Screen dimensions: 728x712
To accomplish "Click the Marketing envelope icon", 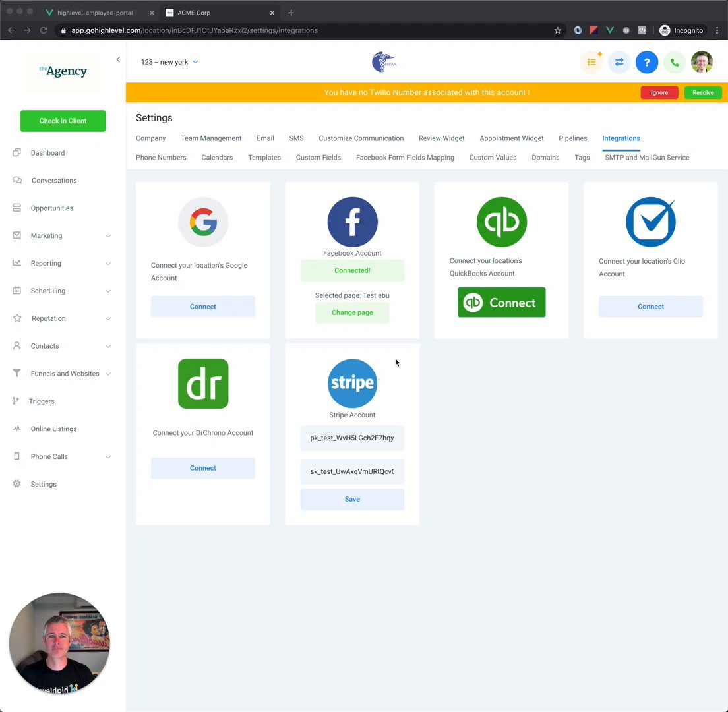I will 16,235.
